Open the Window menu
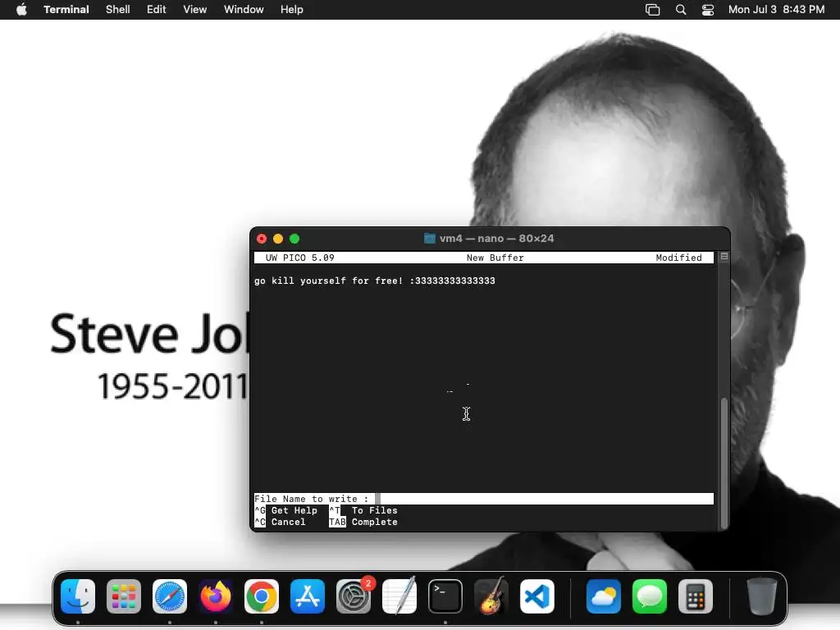The width and height of the screenshot is (840, 630). pyautogui.click(x=244, y=10)
